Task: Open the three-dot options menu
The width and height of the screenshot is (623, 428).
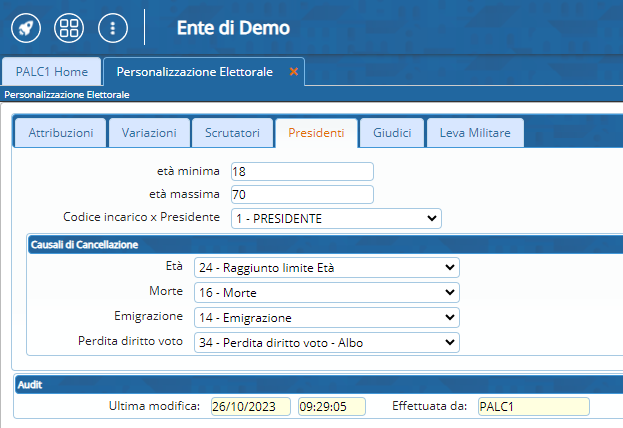Action: click(x=113, y=28)
